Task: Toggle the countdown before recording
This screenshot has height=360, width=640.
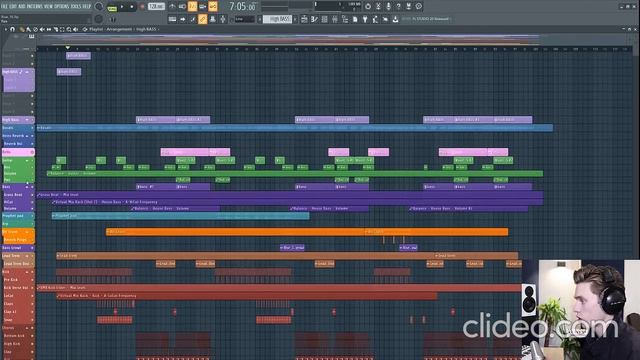Action: pos(192,6)
